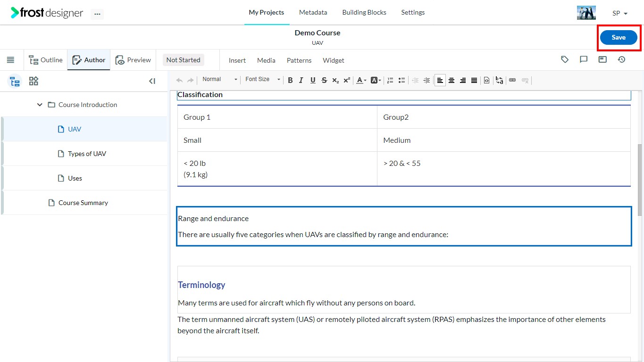
Task: Open the hamburger menu icon
Action: 10,60
